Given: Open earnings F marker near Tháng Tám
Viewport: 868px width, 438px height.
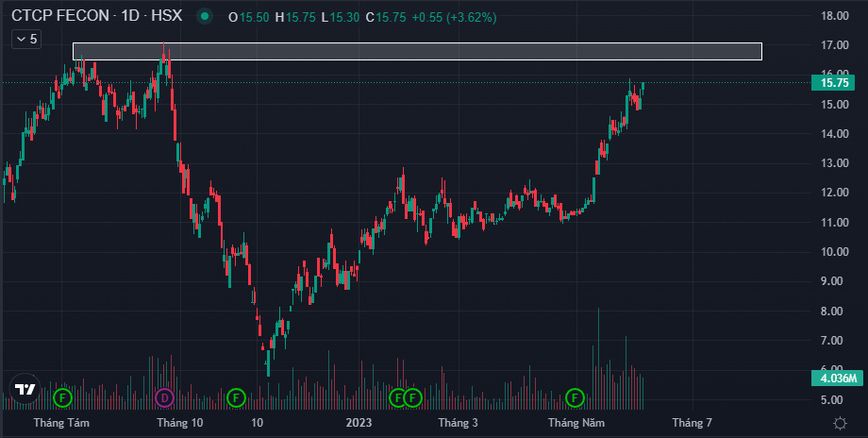Looking at the screenshot, I should [62, 397].
